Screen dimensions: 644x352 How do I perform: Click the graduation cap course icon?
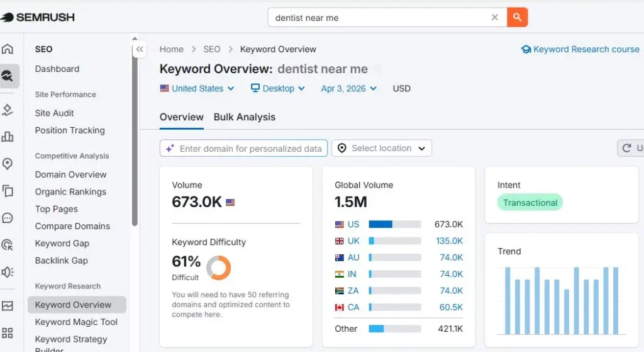coord(526,49)
